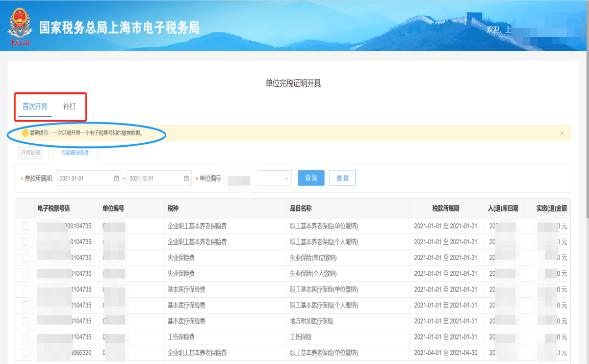Tick checkbox for 失业保险(个人缴纳) row
The width and height of the screenshot is (589, 364).
coord(25,274)
